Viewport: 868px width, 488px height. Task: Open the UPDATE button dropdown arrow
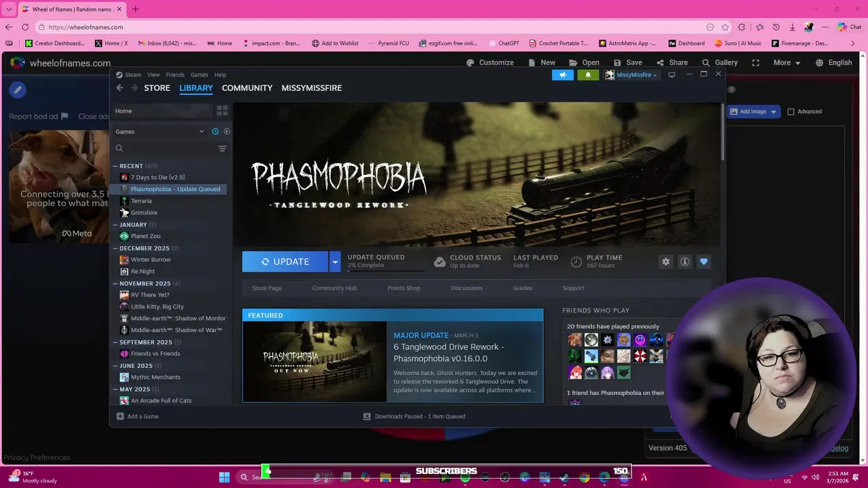point(335,262)
